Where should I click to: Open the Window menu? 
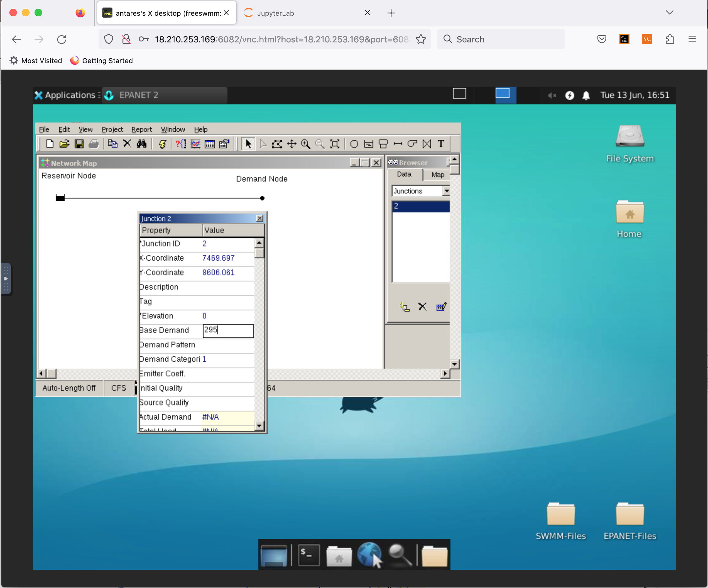[x=173, y=129]
